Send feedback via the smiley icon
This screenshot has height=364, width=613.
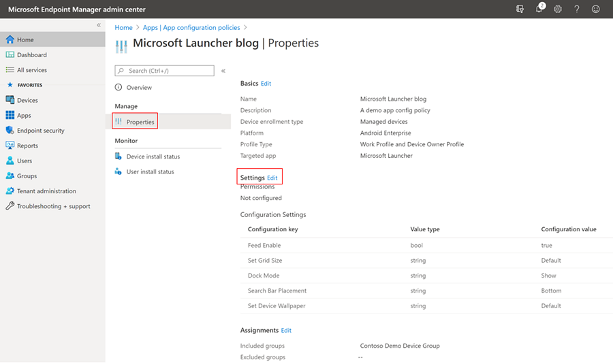(595, 9)
